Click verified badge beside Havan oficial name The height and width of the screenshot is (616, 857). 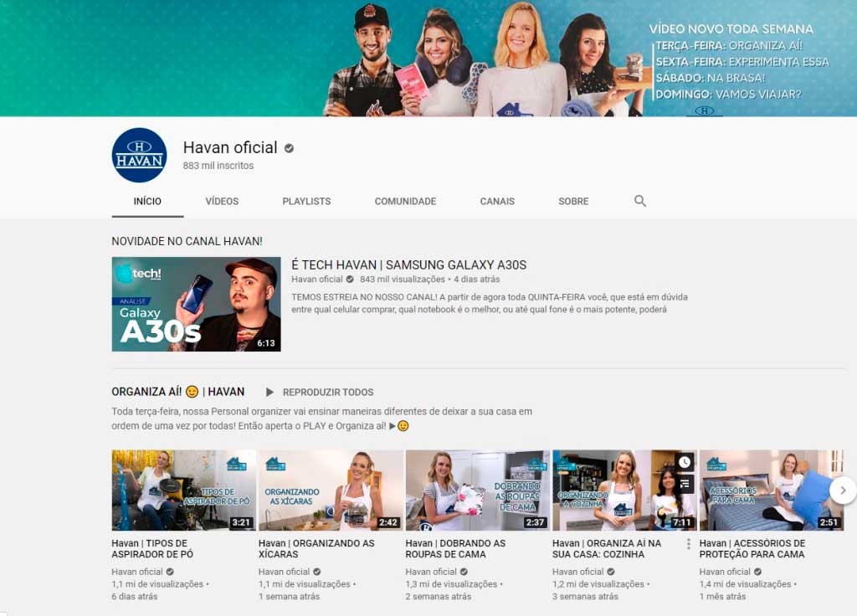click(289, 148)
